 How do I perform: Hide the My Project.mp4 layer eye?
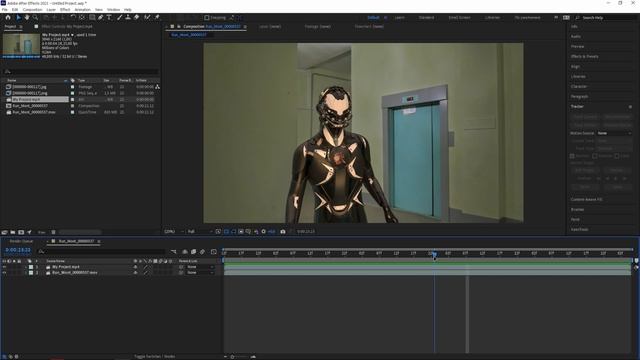[x=4, y=267]
